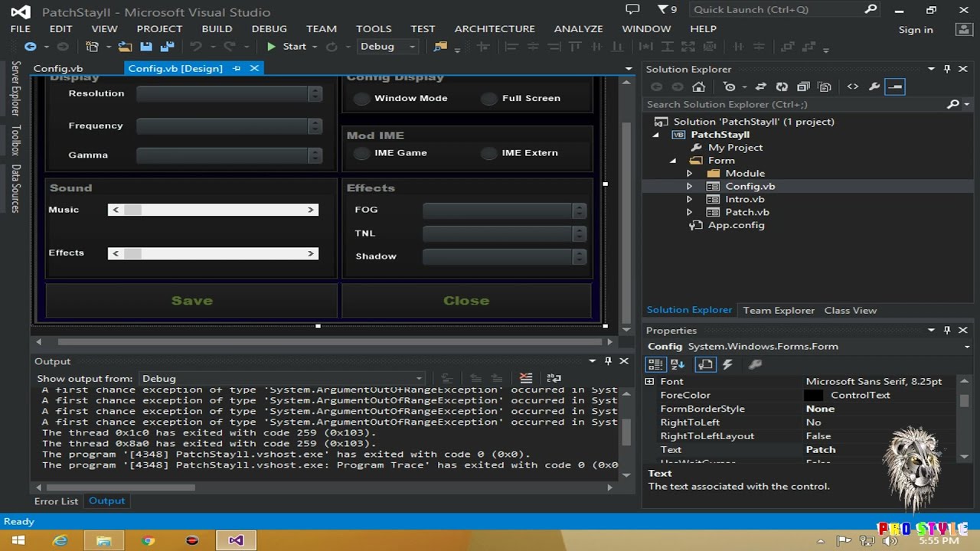Open the Show output from dropdown

[x=282, y=378]
